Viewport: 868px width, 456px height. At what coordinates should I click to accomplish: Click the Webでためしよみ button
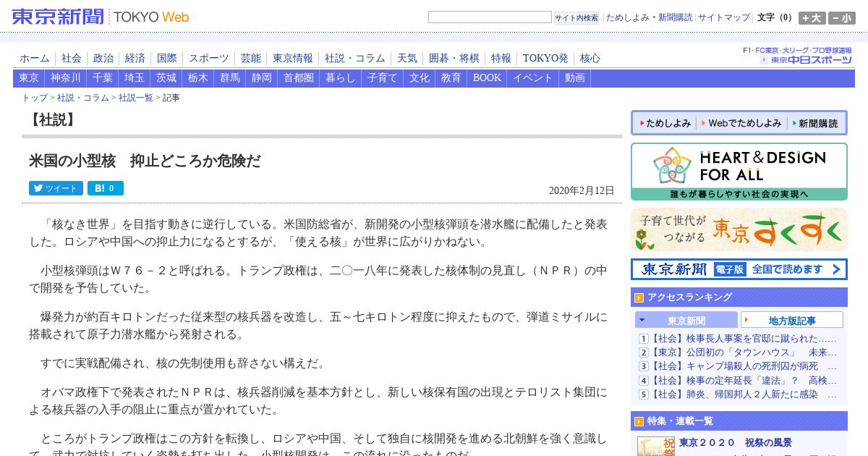click(x=741, y=124)
